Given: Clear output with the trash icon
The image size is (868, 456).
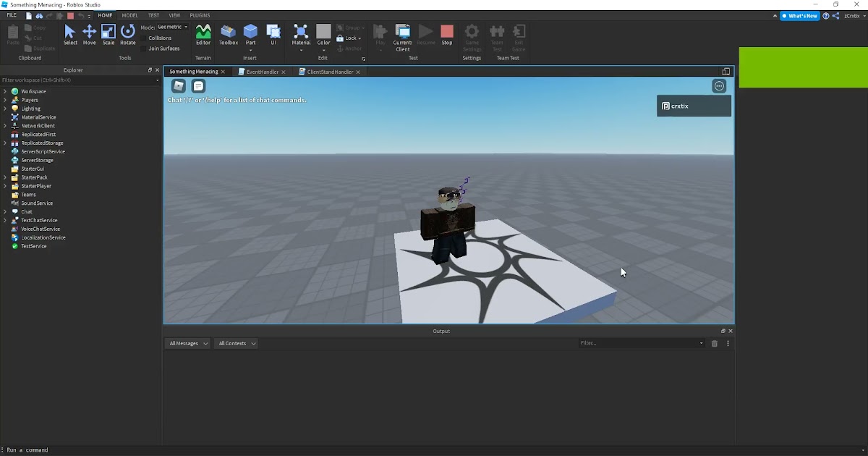Looking at the screenshot, I should [715, 343].
